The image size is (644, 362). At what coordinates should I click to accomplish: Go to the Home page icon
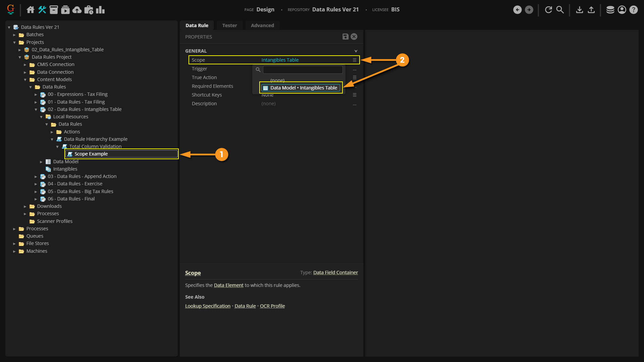31,10
